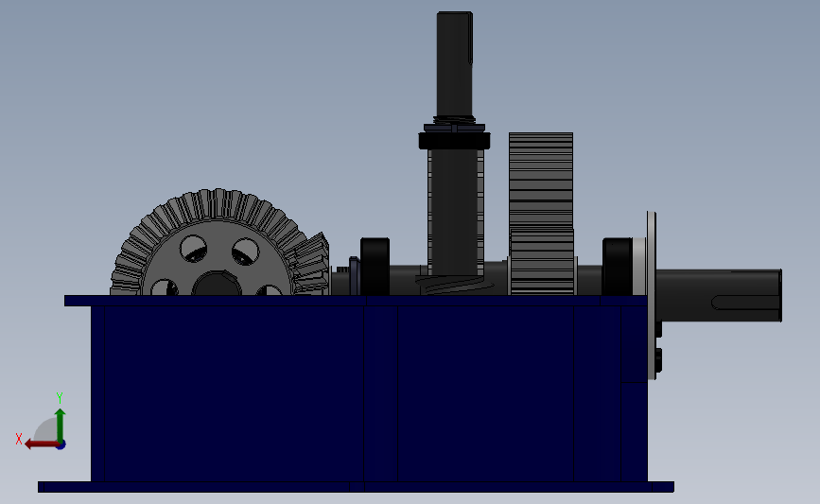Select the horizontal output shaft protruding on the right
The height and width of the screenshot is (504, 820).
719,295
